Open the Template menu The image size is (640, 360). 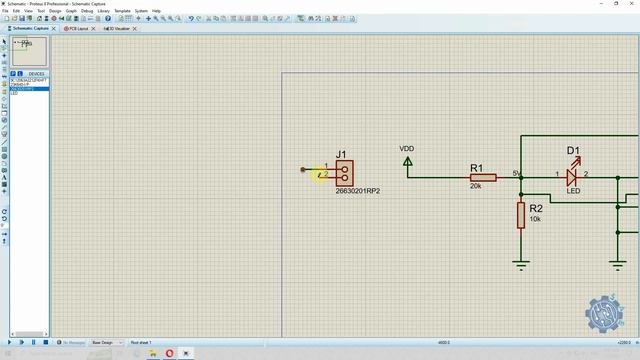tap(122, 11)
